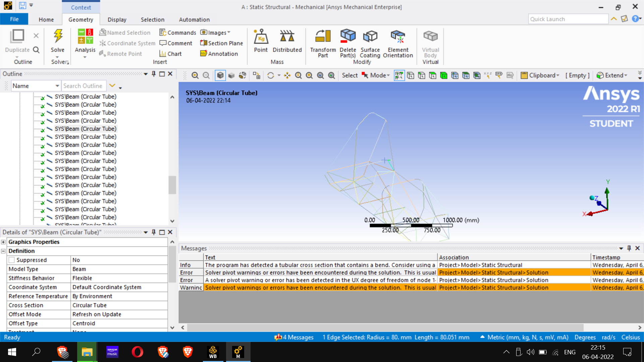
Task: Switch to the Automation tab
Action: (x=194, y=19)
